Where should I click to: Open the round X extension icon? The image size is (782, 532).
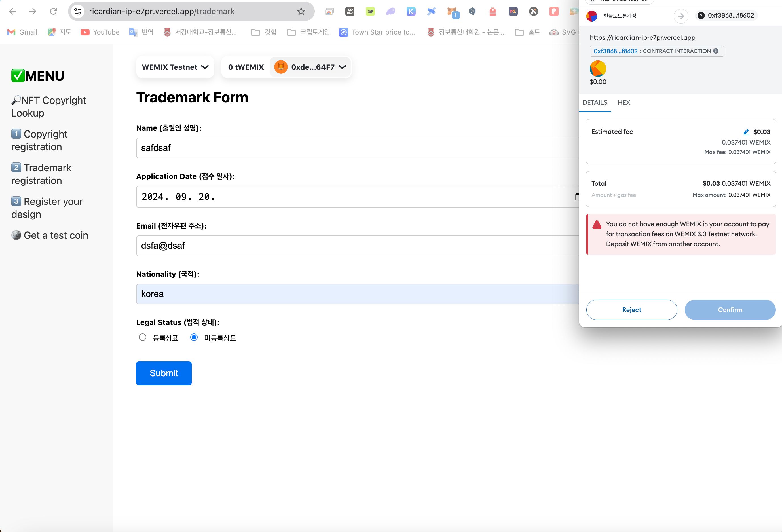534,11
